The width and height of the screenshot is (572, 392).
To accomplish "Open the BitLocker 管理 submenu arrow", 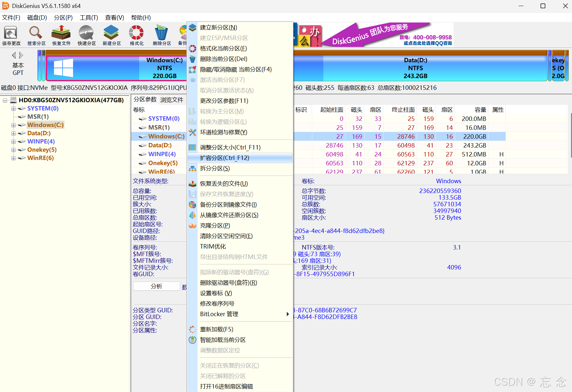I will (x=288, y=314).
